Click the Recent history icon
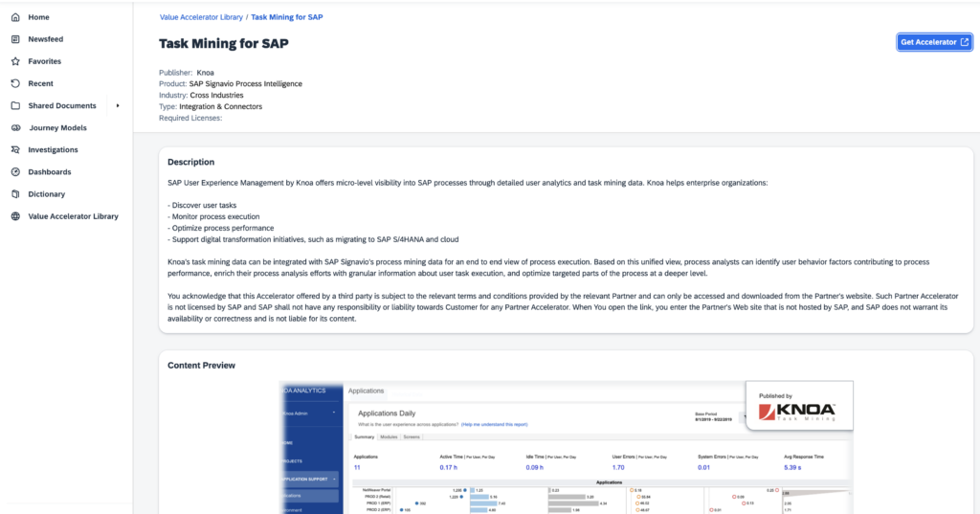The height and width of the screenshot is (514, 980). (x=15, y=83)
